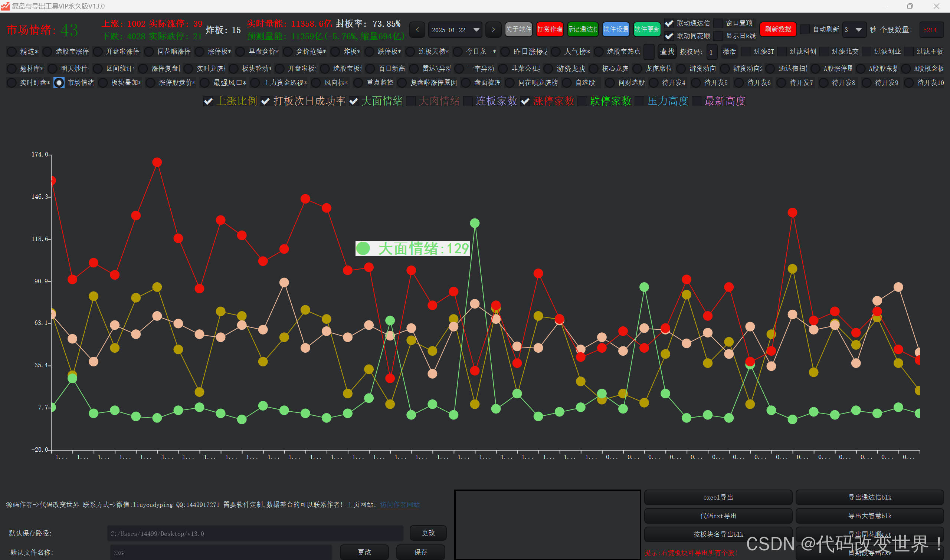Click the green dot in 大面情绪 tooltip
Image resolution: width=950 pixels, height=560 pixels.
tap(363, 248)
